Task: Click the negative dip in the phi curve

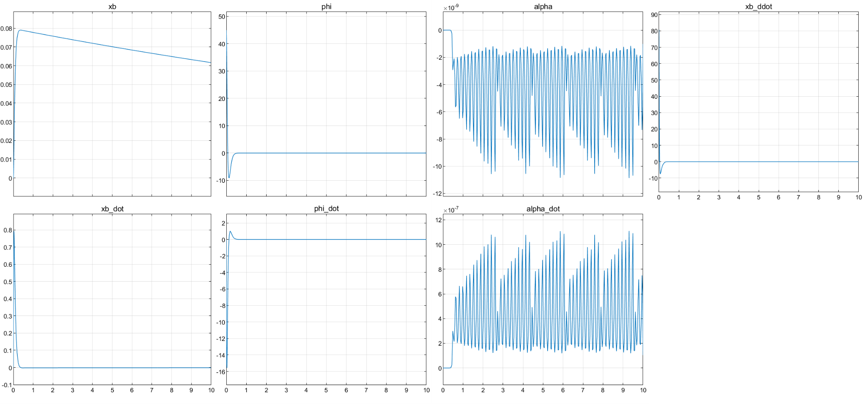Action: (x=229, y=177)
